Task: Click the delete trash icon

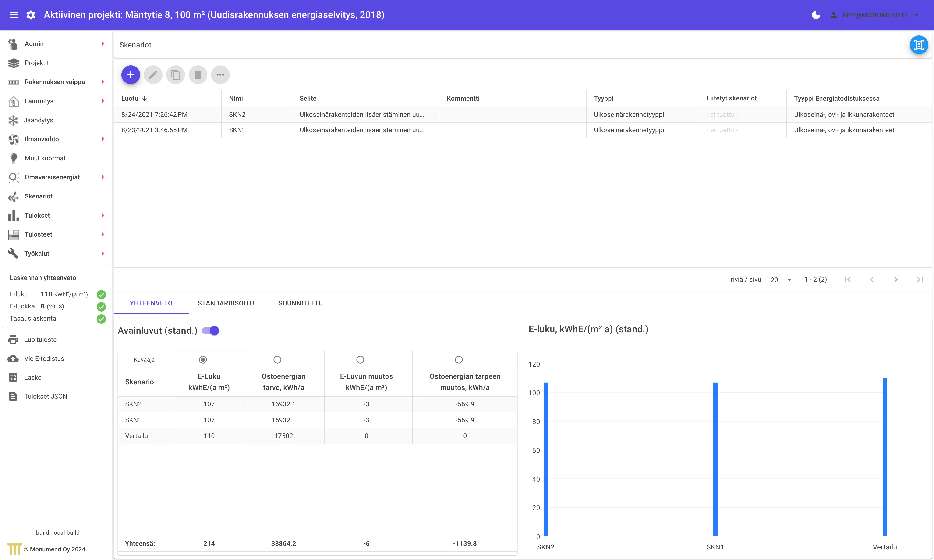Action: pyautogui.click(x=198, y=75)
